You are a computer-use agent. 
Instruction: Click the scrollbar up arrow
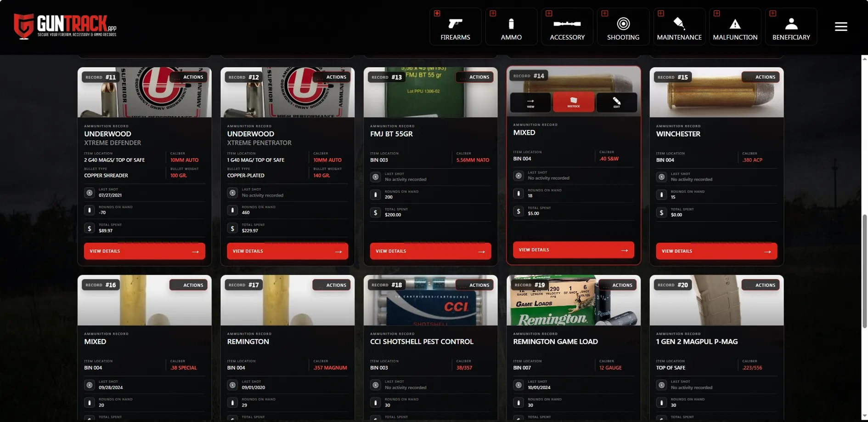pyautogui.click(x=865, y=59)
